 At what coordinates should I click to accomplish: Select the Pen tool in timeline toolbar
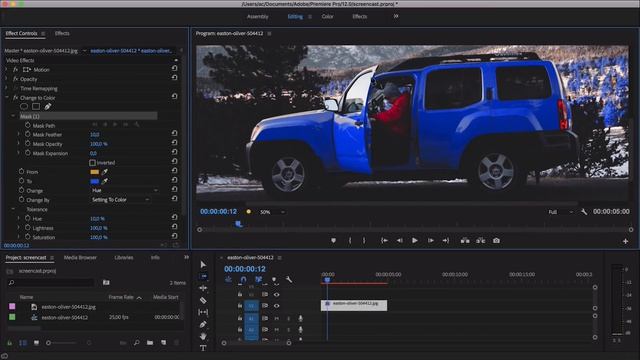point(203,324)
